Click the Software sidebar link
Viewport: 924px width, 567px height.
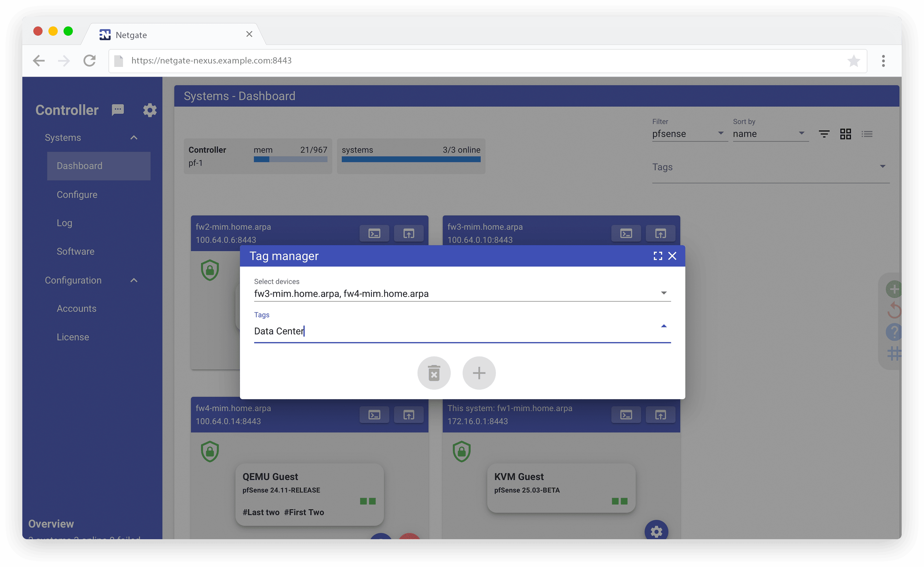[x=76, y=251]
